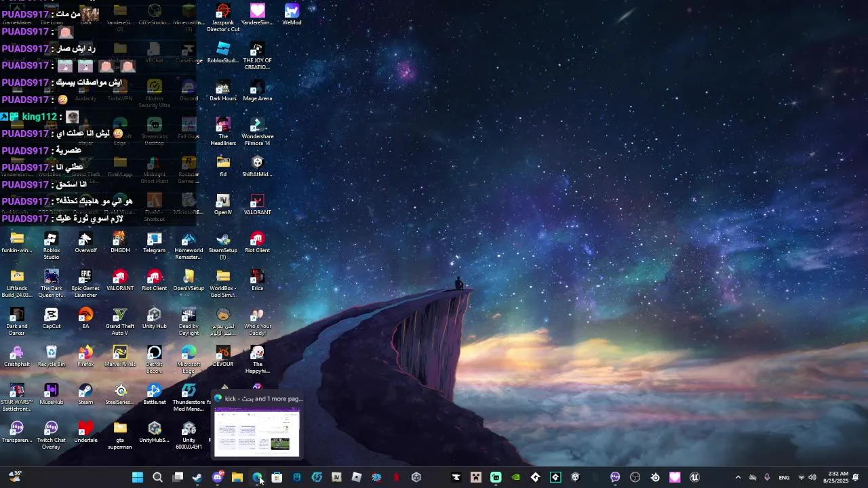868x488 pixels.
Task: Select the Microsoft Edge desktop shortcut
Action: 189,360
